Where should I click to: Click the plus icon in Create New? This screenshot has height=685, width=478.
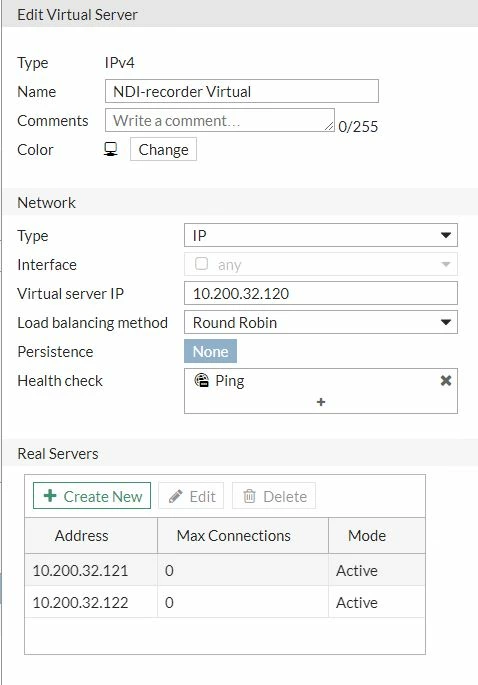(x=50, y=495)
